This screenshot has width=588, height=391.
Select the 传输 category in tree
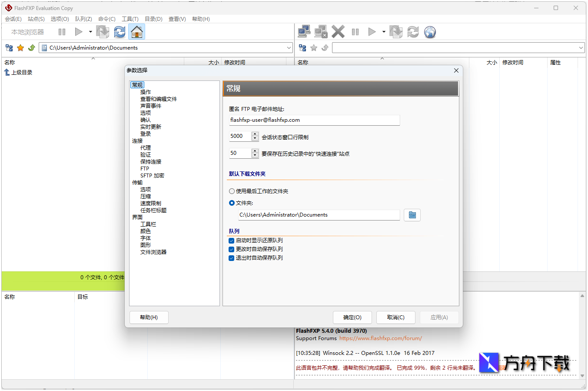coord(137,183)
